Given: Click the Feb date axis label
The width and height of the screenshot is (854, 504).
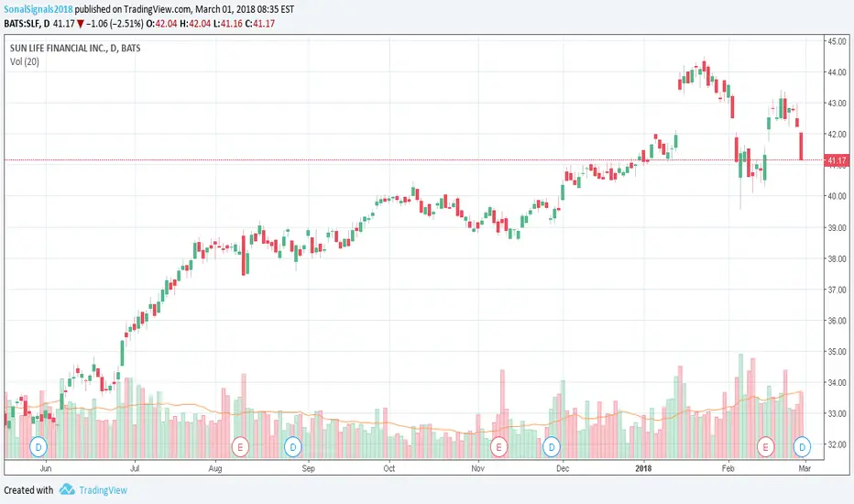Looking at the screenshot, I should tap(728, 468).
